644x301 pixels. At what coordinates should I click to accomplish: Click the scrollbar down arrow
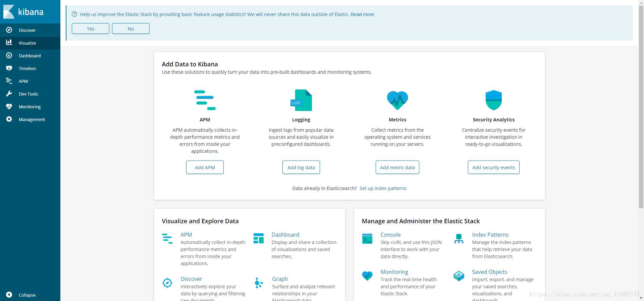641,298
